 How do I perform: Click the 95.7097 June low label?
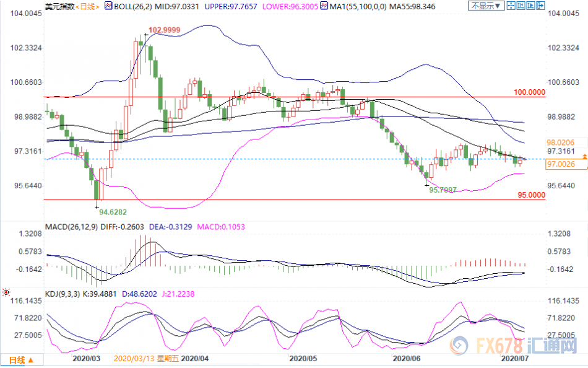[x=443, y=190]
